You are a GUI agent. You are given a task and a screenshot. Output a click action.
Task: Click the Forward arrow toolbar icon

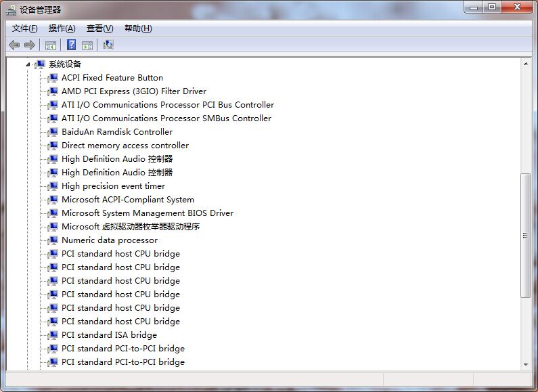[29, 45]
